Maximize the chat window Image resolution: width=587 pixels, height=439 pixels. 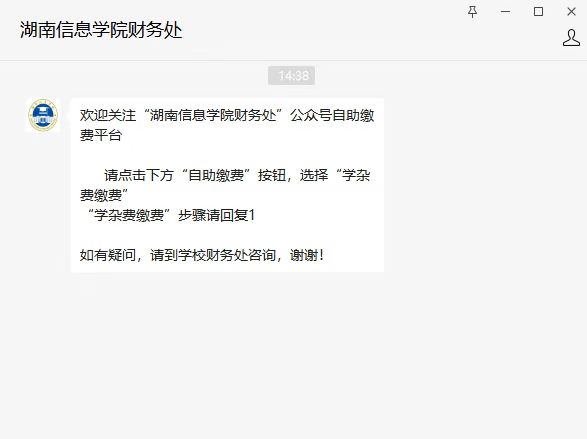pyautogui.click(x=538, y=12)
